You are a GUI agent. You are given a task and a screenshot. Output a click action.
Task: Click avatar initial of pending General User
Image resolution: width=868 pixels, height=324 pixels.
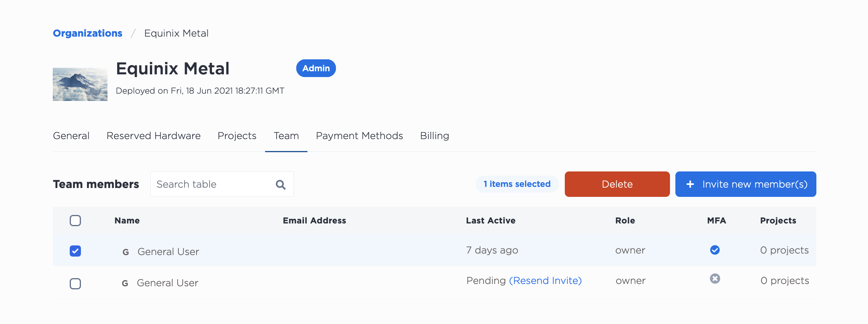125,284
